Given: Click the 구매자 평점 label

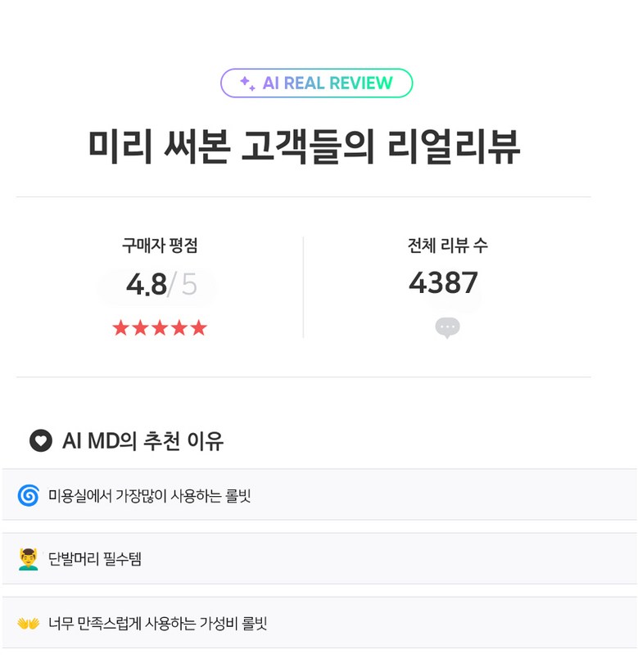Looking at the screenshot, I should pyautogui.click(x=160, y=245).
